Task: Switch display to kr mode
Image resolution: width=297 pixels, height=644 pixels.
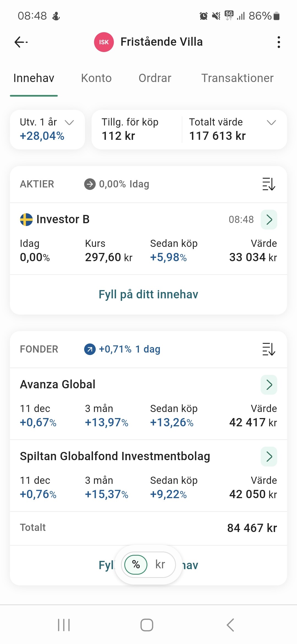Action: click(x=160, y=564)
